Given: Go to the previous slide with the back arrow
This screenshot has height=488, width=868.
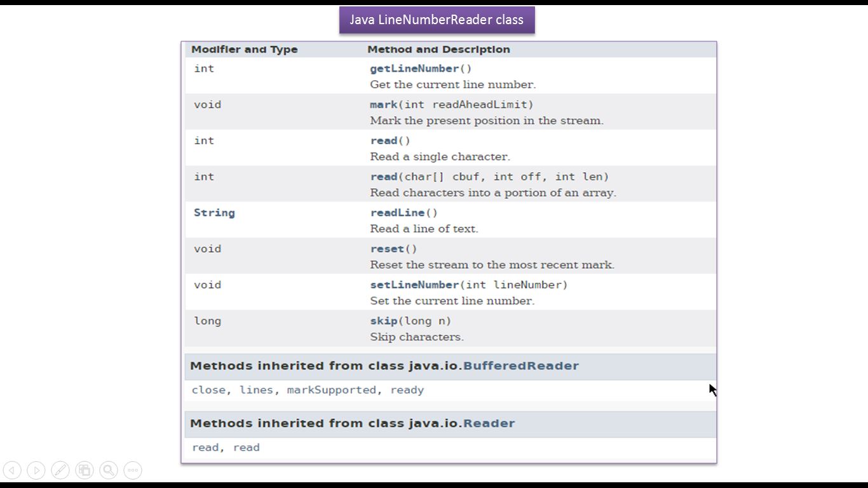Looking at the screenshot, I should tap(12, 470).
